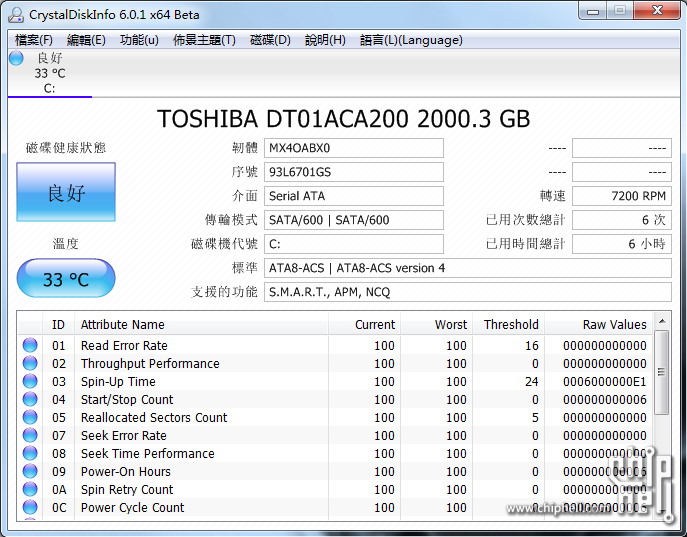Viewport: 687px width, 537px height.
Task: Click the interface field Serial ATA
Action: tap(354, 196)
